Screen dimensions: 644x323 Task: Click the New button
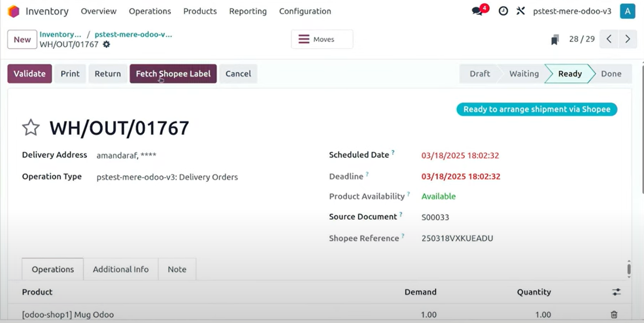22,39
